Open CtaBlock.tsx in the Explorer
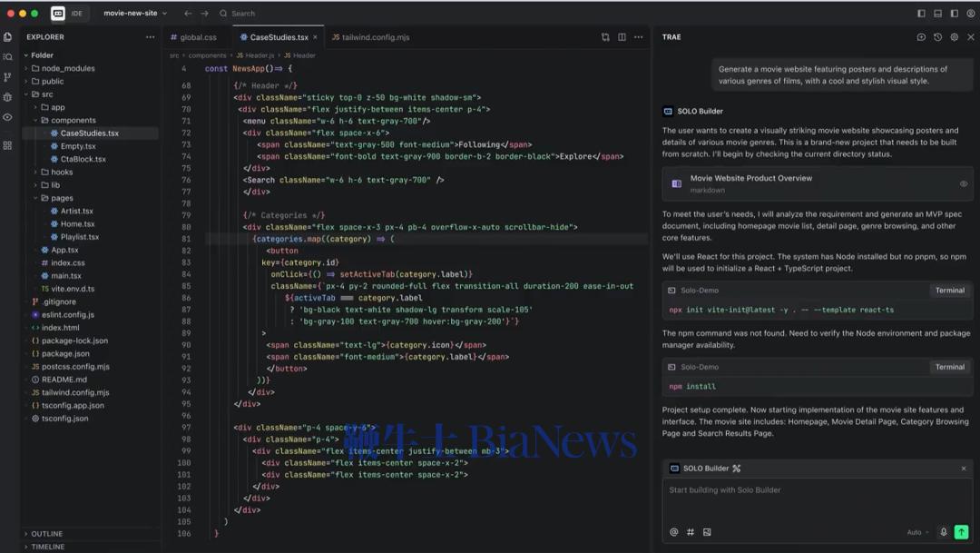 click(x=83, y=159)
